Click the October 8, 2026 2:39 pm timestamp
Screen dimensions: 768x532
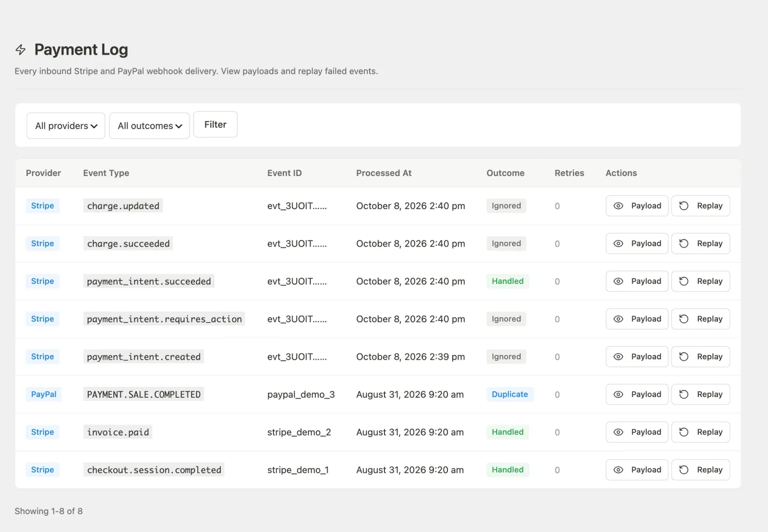click(x=410, y=357)
